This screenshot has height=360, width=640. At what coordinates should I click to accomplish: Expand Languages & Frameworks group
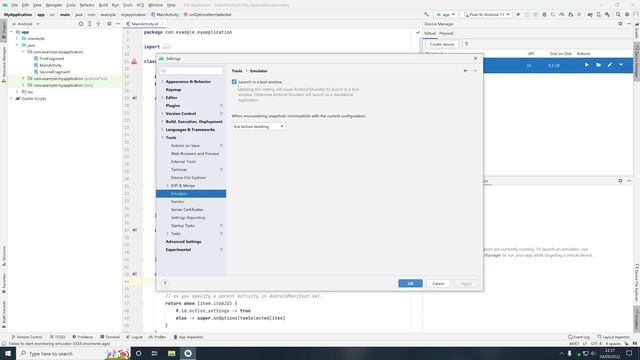point(162,129)
